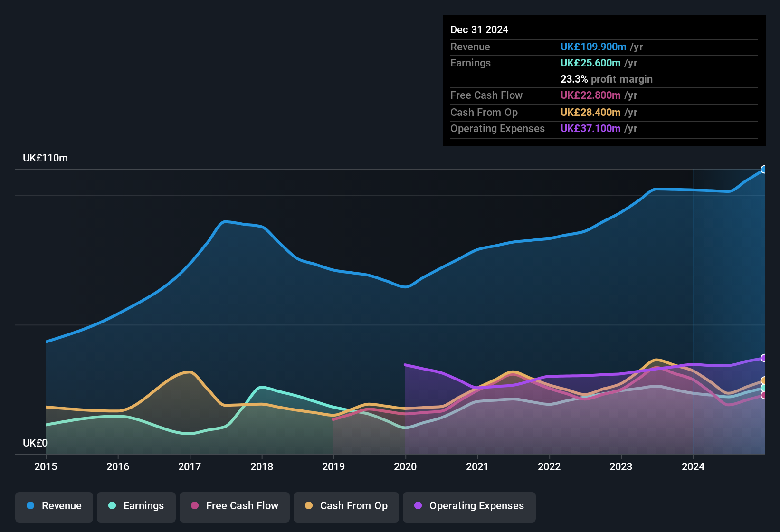Click the teal Earnings legend dot
The image size is (780, 532).
pyautogui.click(x=112, y=505)
